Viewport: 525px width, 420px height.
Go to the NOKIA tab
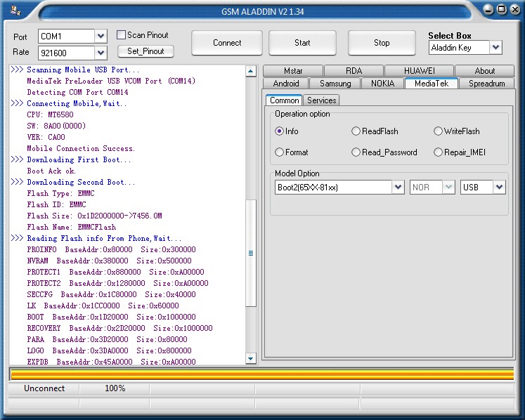pyautogui.click(x=383, y=84)
